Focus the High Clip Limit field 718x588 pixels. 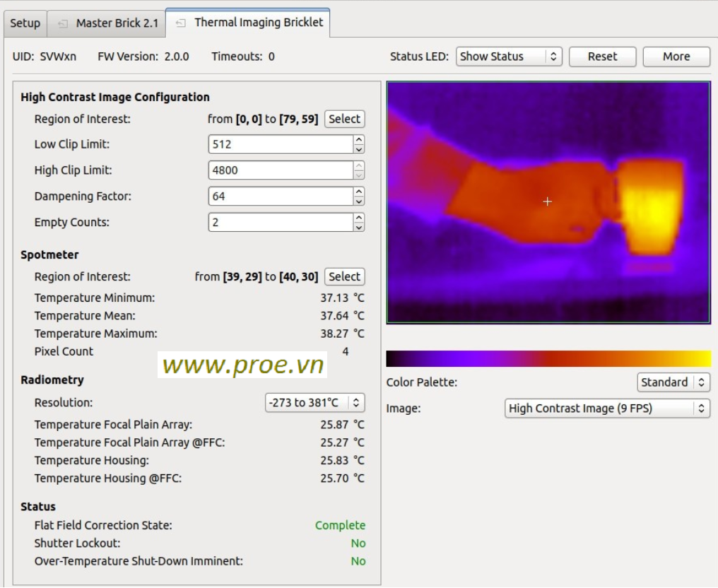coord(281,170)
